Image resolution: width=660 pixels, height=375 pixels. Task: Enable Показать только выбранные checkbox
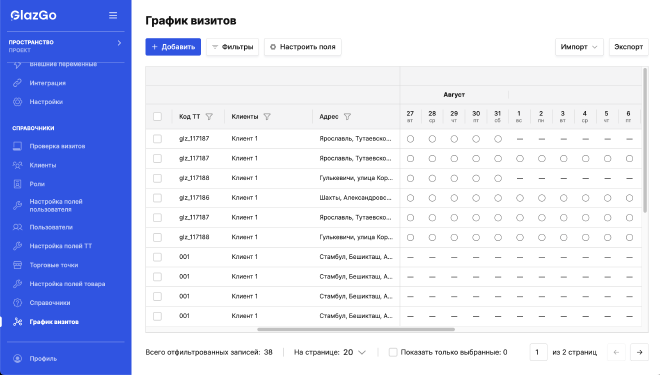click(393, 352)
